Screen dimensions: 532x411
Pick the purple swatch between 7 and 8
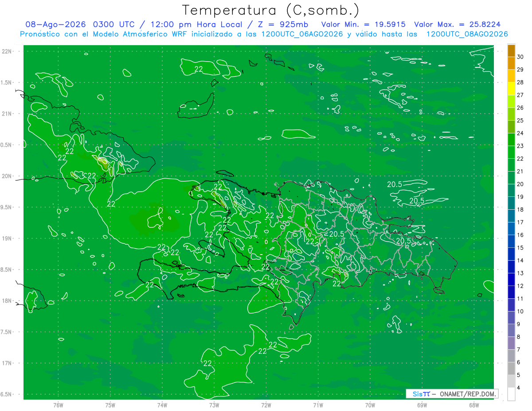tap(511, 343)
